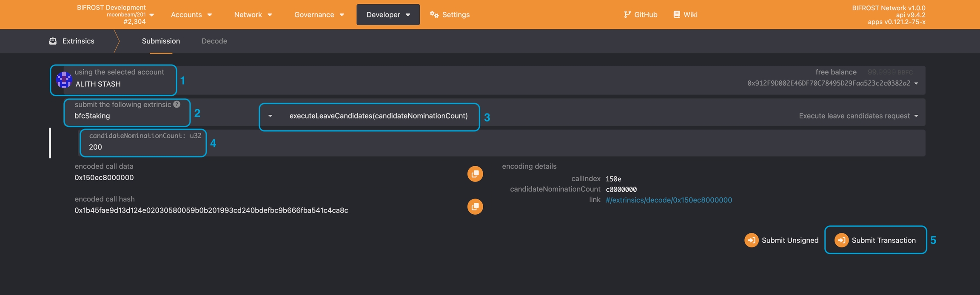Viewport: 980px width, 295px height.
Task: Follow the extrinsics decode link
Action: point(669,200)
